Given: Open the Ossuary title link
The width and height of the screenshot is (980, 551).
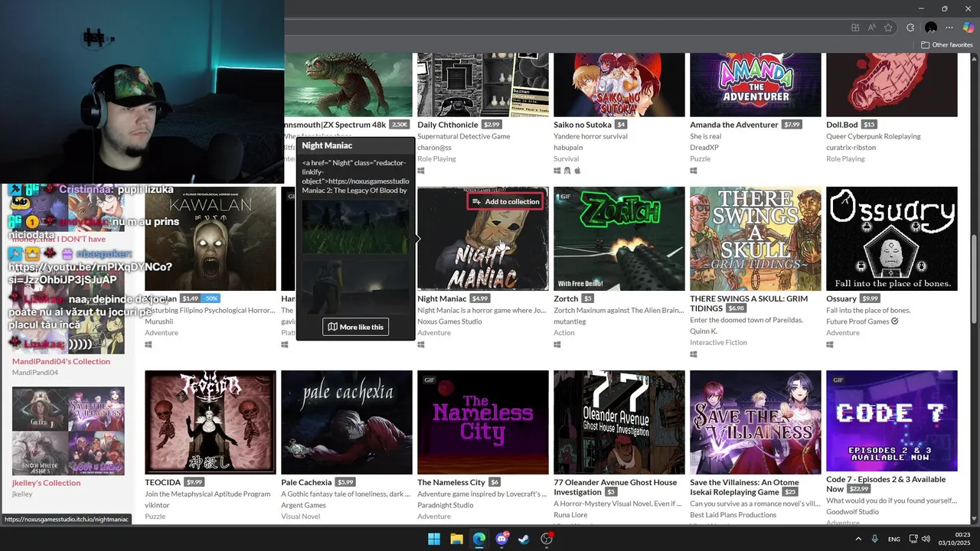Looking at the screenshot, I should (841, 298).
